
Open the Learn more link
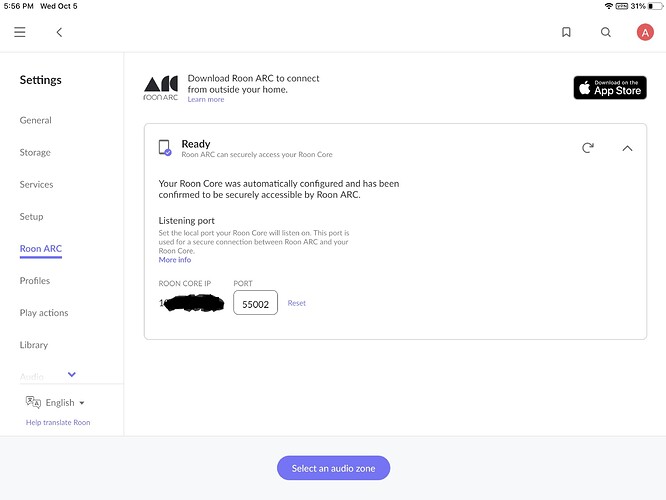(206, 99)
